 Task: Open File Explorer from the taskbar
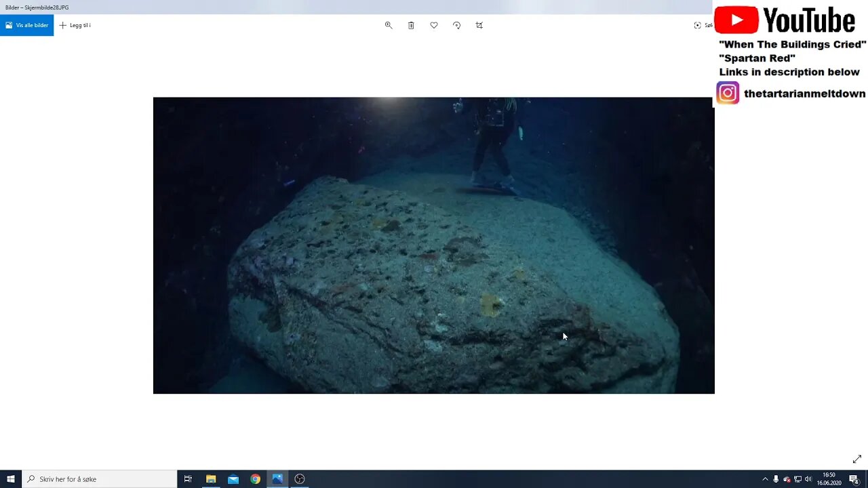211,479
